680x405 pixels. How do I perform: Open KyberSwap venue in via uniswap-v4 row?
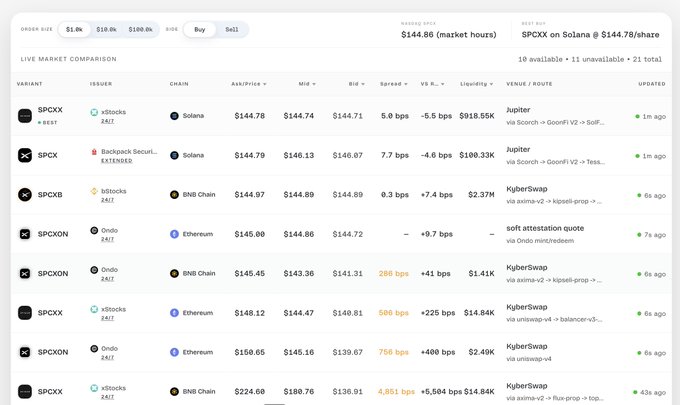[527, 346]
